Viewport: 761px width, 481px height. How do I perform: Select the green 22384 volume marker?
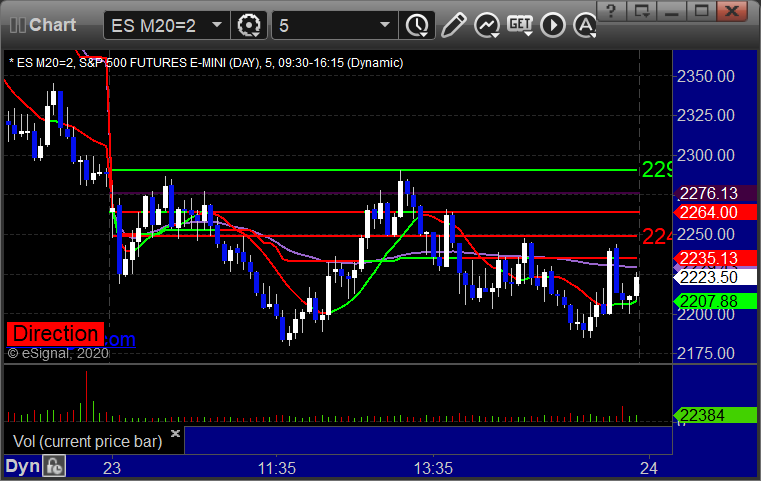[x=715, y=415]
